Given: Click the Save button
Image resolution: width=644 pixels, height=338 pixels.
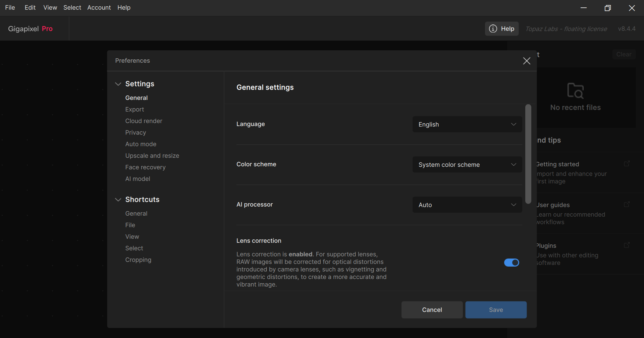Looking at the screenshot, I should pos(496,310).
